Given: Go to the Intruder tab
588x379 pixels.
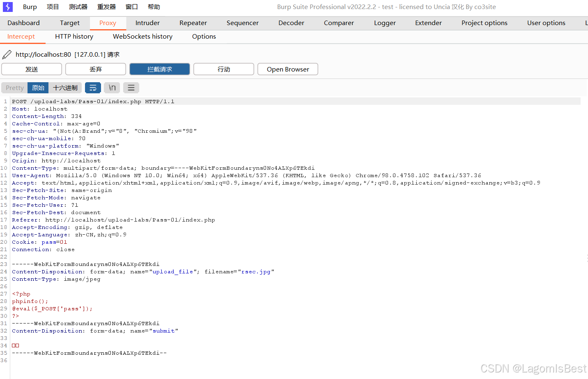Looking at the screenshot, I should (147, 23).
